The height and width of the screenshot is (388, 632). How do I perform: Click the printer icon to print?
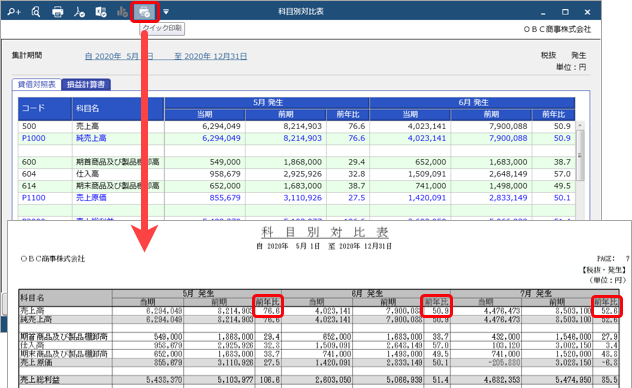tap(58, 12)
